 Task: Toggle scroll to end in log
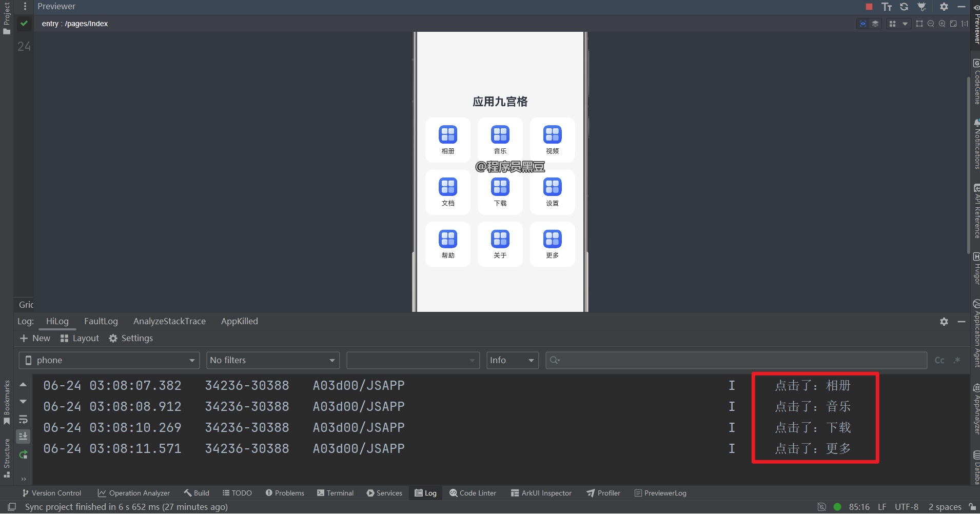click(x=23, y=437)
